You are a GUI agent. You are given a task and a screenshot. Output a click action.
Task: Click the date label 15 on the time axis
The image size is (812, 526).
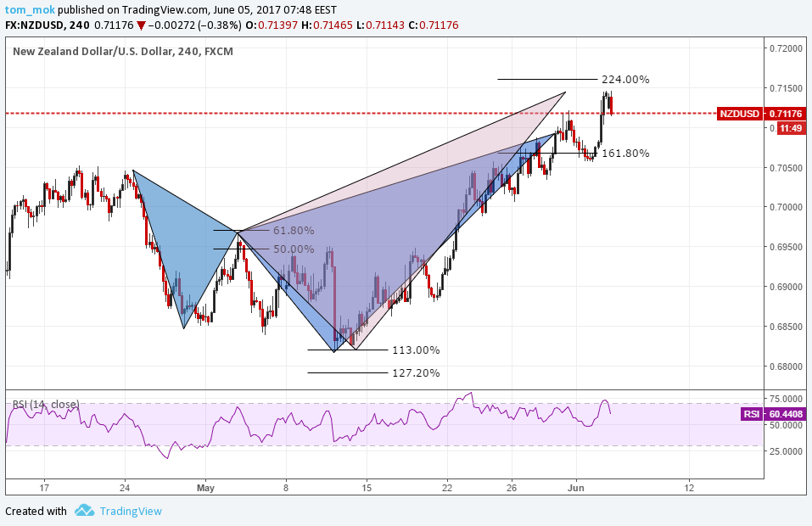point(367,488)
